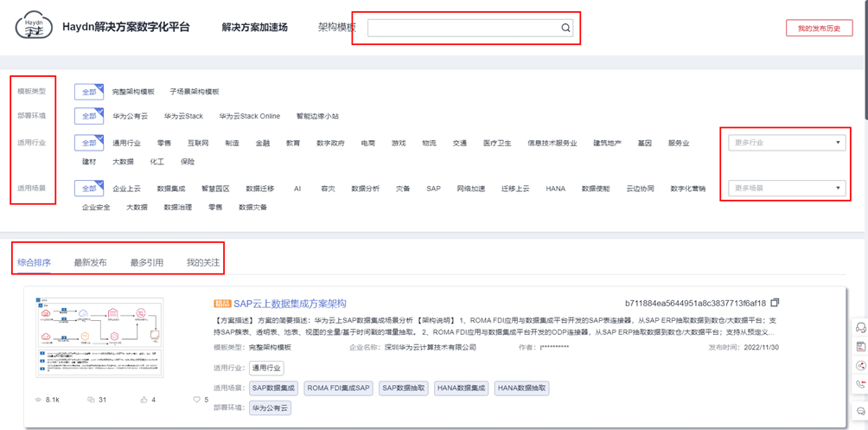This screenshot has width=868, height=430.
Task: Filter by 子场景架构模板 template type
Action: click(195, 92)
